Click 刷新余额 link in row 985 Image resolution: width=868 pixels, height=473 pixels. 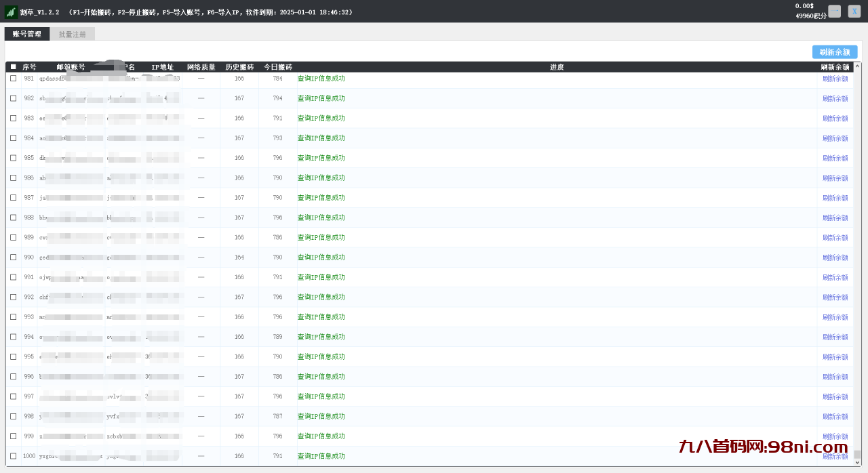coord(835,158)
